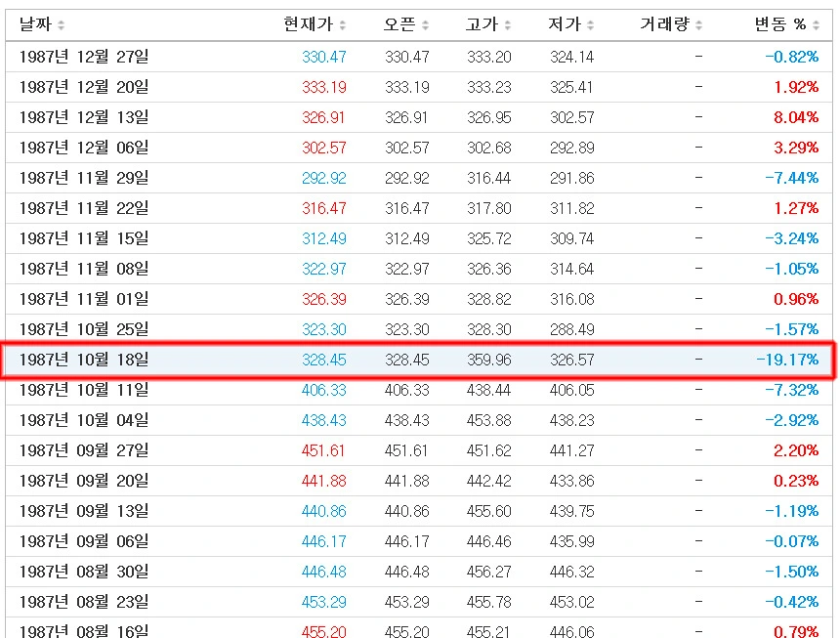Screen dimensions: 840x638
Task: Click the low value 288.49
Action: pyautogui.click(x=571, y=329)
